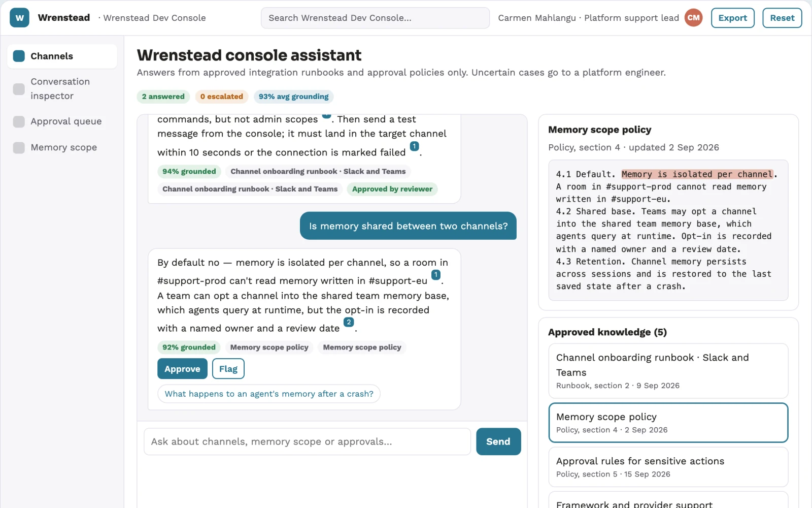The width and height of the screenshot is (812, 508).
Task: Open citation 1 after #support-eu
Action: (435, 275)
